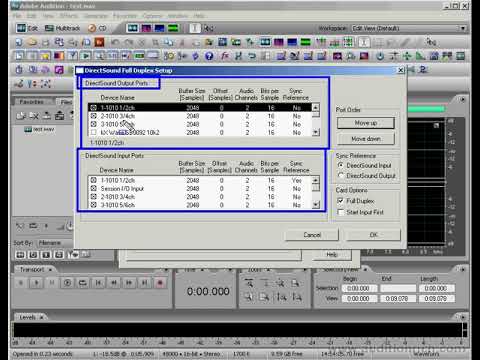480x360 pixels.
Task: Click the power button icon in toolbar
Action: [380, 56]
